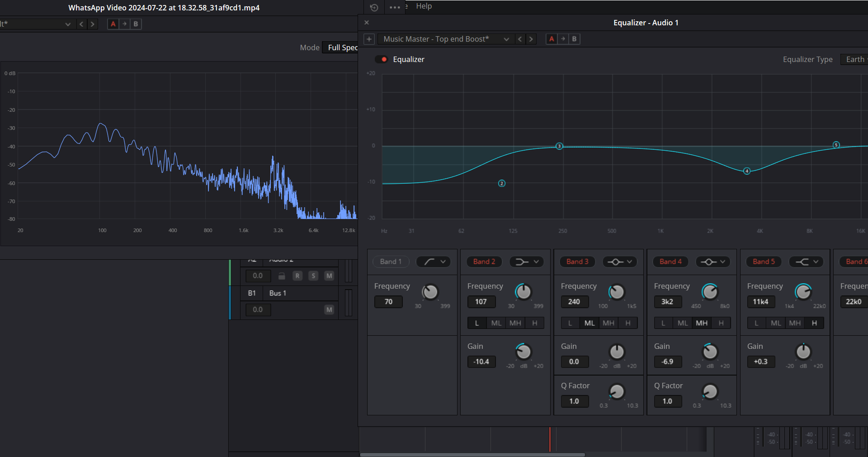Click Band 4 Gain field showing -6.9
Screen dimensions: 868x457
(x=668, y=362)
